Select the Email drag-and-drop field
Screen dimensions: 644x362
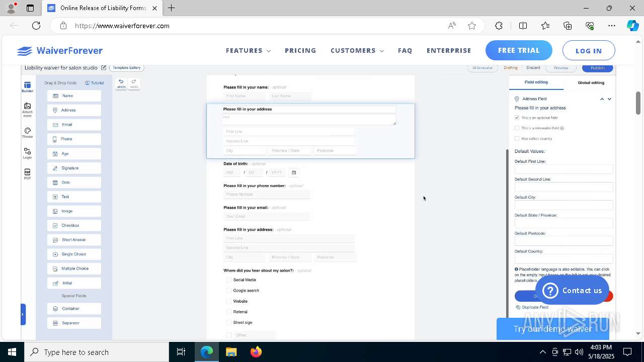[x=74, y=125]
